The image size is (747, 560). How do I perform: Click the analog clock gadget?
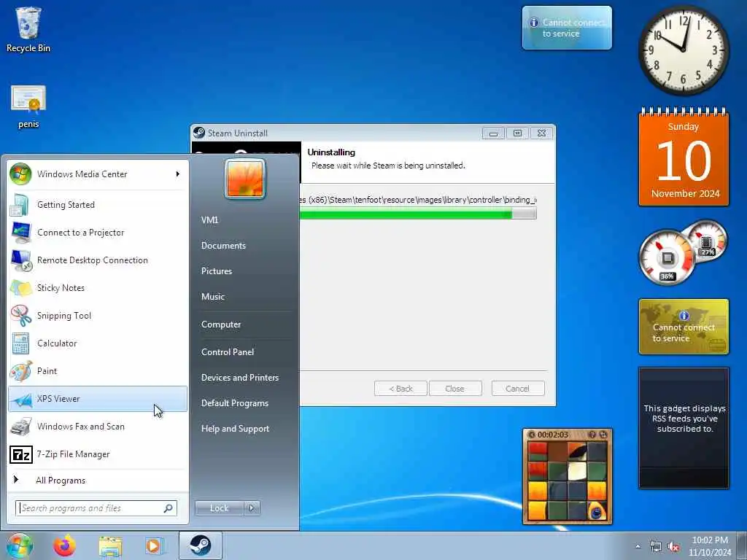coord(683,50)
